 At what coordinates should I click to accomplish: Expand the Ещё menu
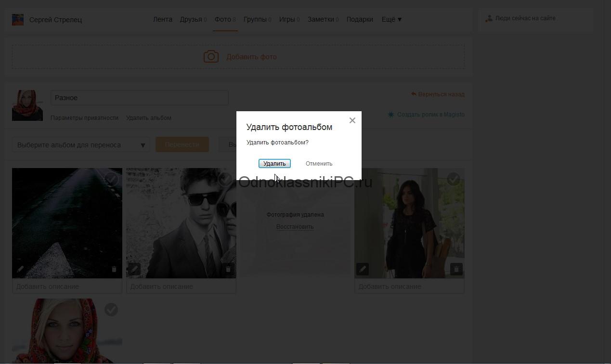pos(391,19)
